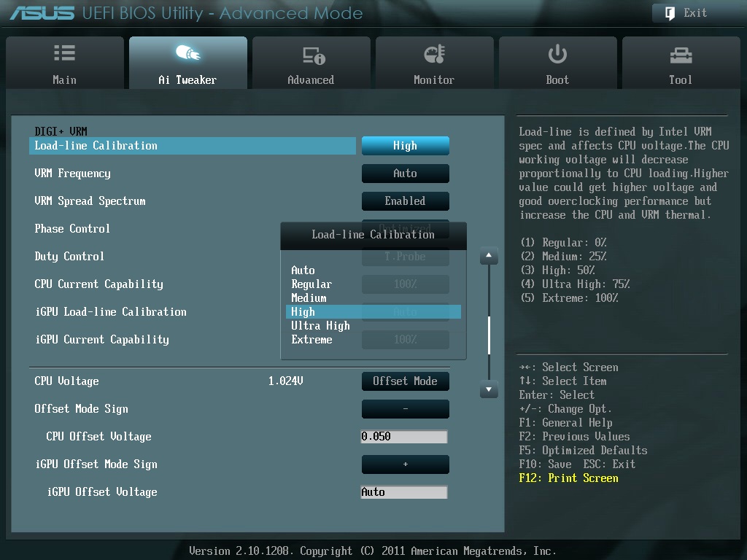
Task: Click the Ultra High: 75% help line
Action: tap(575, 284)
